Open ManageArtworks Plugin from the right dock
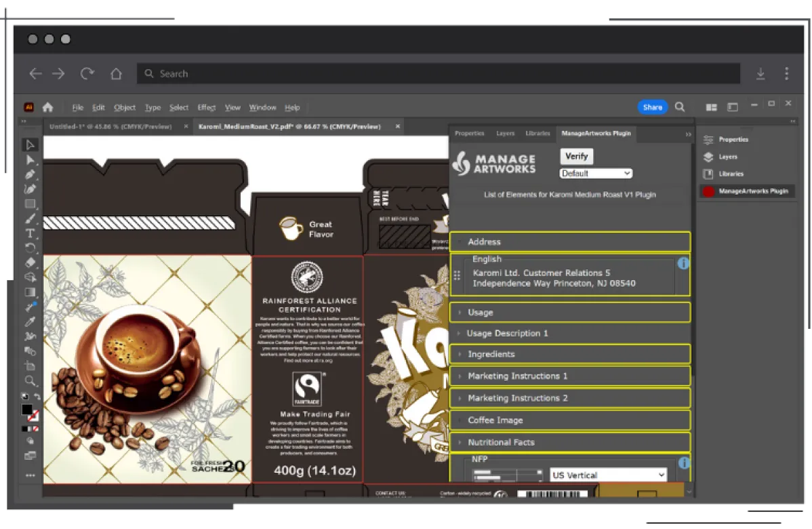 tap(747, 191)
